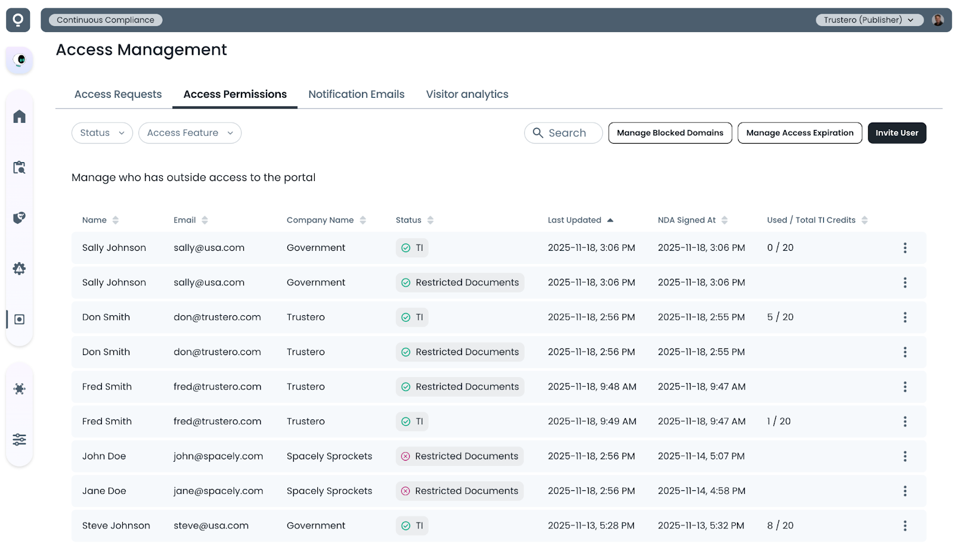Open the Access Feature filter dropdown
Screen dimensions: 954x560
click(190, 133)
